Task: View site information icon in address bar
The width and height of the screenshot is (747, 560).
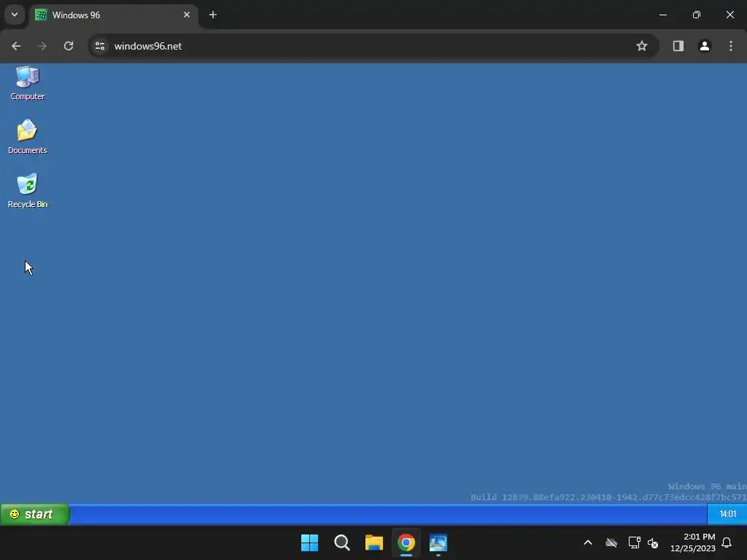Action: pos(100,46)
